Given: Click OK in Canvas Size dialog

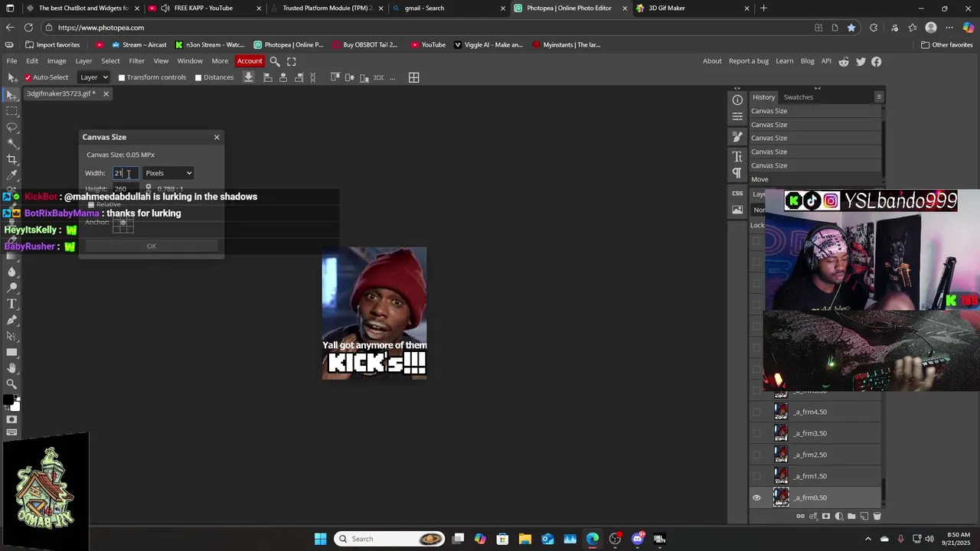Looking at the screenshot, I should [152, 246].
